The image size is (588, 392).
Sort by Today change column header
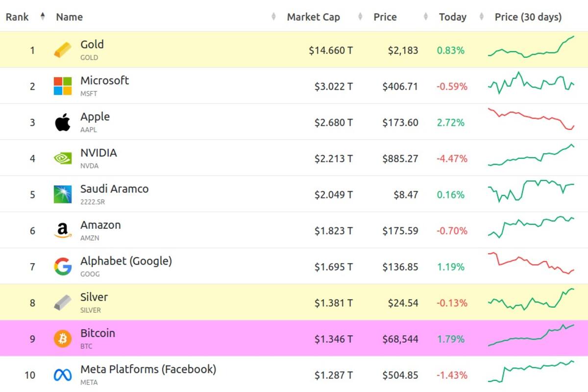(x=452, y=17)
